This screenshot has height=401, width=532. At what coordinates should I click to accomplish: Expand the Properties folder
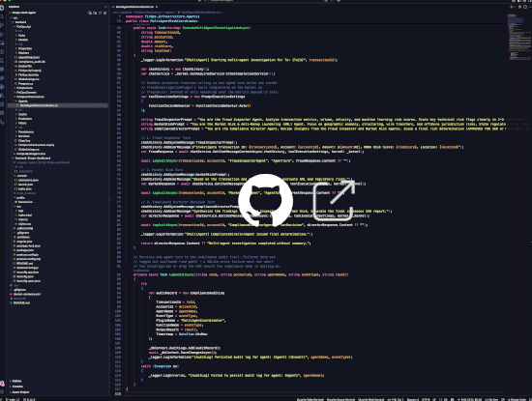pyautogui.click(x=25, y=48)
